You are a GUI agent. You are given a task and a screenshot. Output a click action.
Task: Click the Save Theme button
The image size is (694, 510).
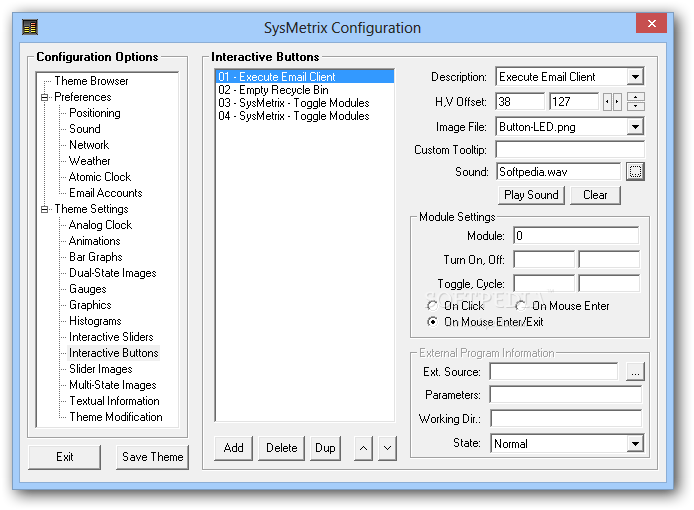[x=153, y=457]
